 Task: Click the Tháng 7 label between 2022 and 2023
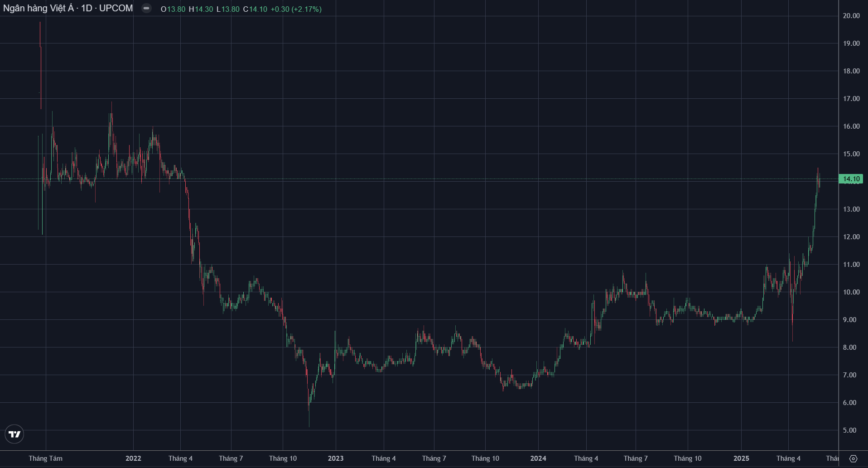[x=231, y=458]
